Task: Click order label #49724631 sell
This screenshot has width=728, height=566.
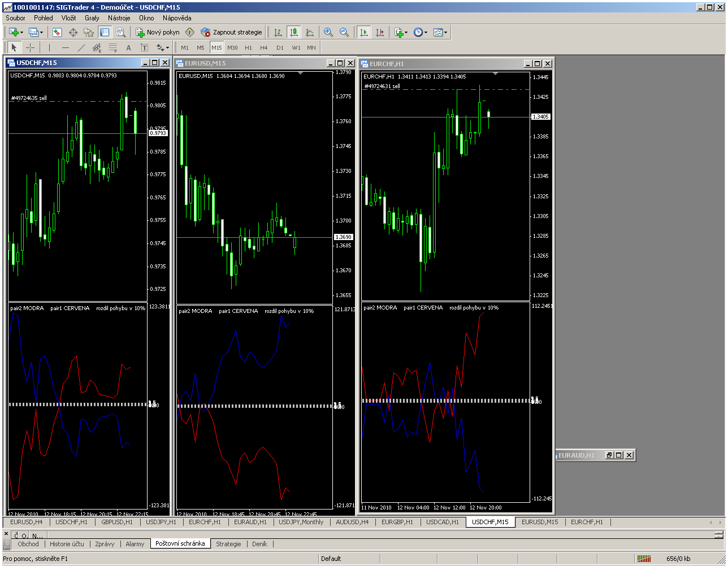Action: [x=382, y=86]
